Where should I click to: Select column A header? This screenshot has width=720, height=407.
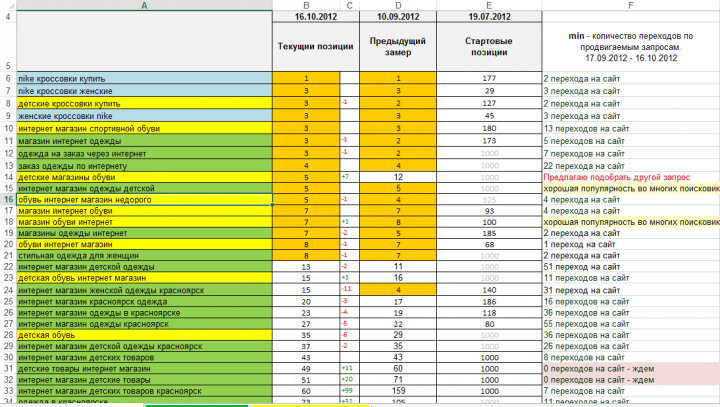point(144,6)
